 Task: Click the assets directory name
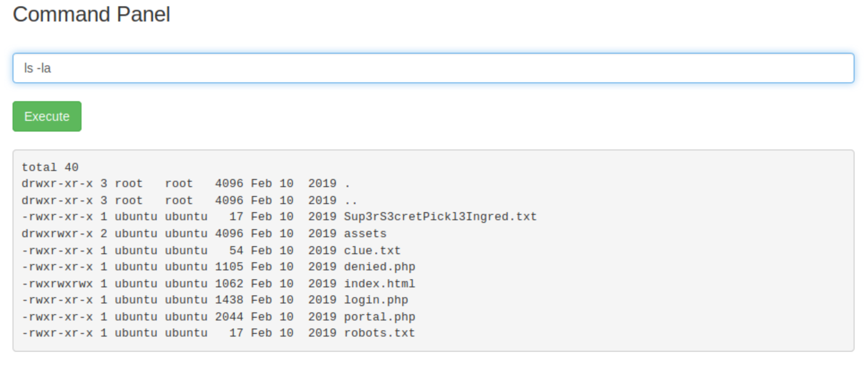pos(365,234)
